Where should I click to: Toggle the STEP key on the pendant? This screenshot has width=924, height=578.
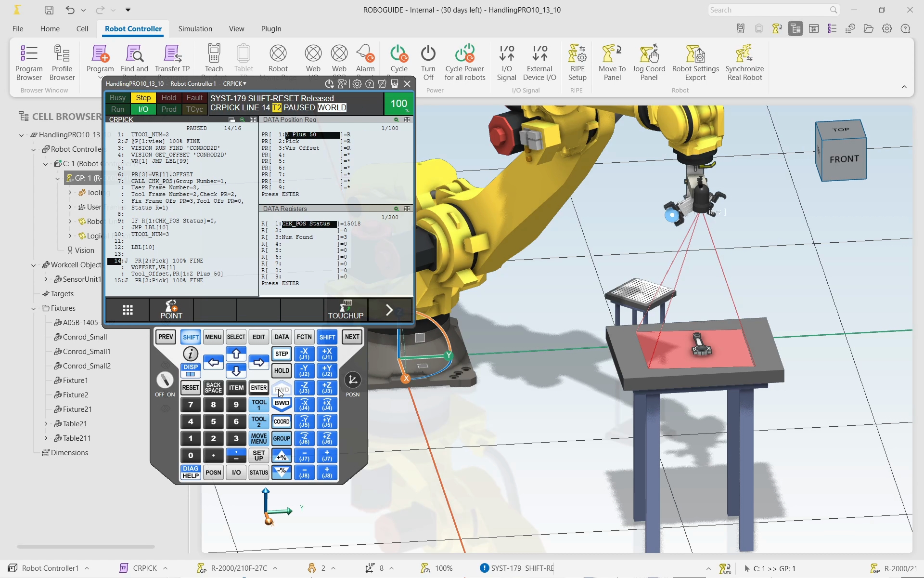tap(282, 354)
